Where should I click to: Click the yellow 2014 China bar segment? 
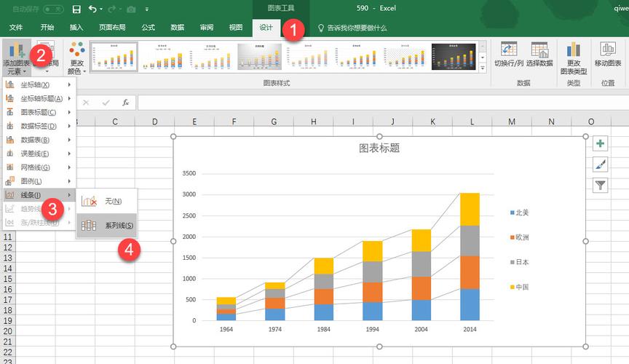point(470,209)
